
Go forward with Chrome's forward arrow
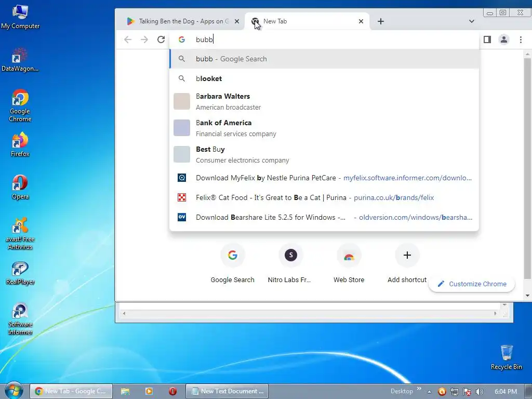[x=144, y=39]
